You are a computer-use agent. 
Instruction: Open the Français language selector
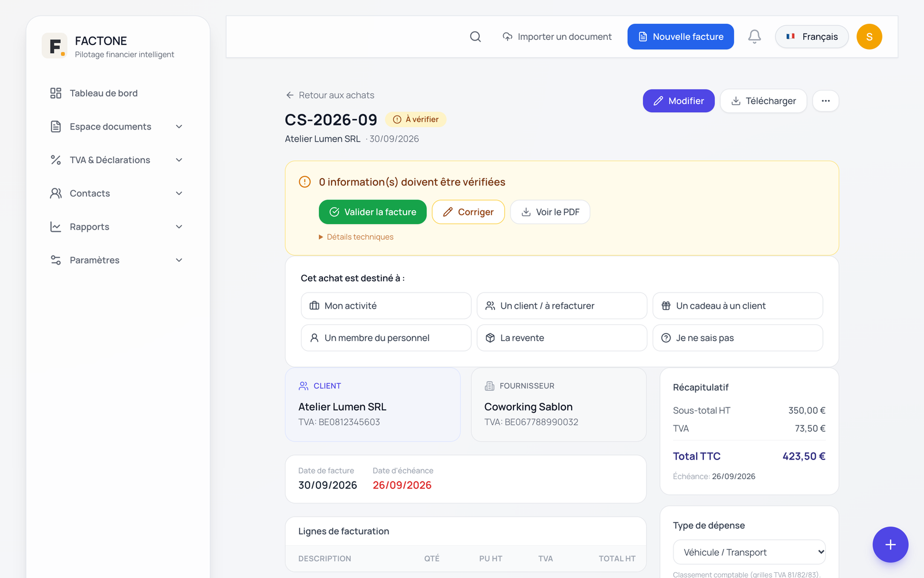point(811,36)
